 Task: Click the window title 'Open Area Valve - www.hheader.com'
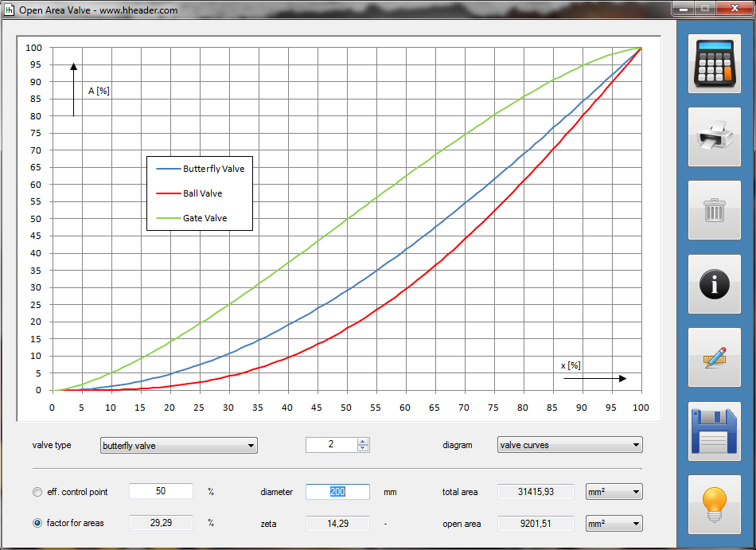click(99, 10)
